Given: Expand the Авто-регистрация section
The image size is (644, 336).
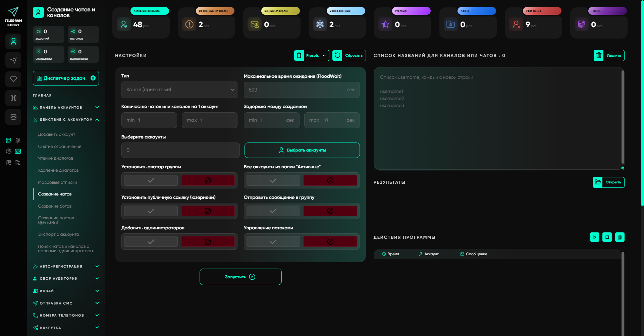Looking at the screenshot, I should point(66,267).
